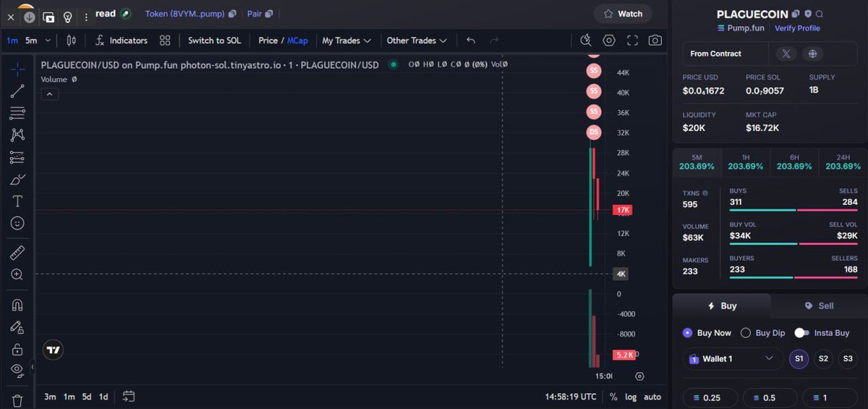The width and height of the screenshot is (868, 409).
Task: Select the 1H stats period
Action: tap(746, 161)
